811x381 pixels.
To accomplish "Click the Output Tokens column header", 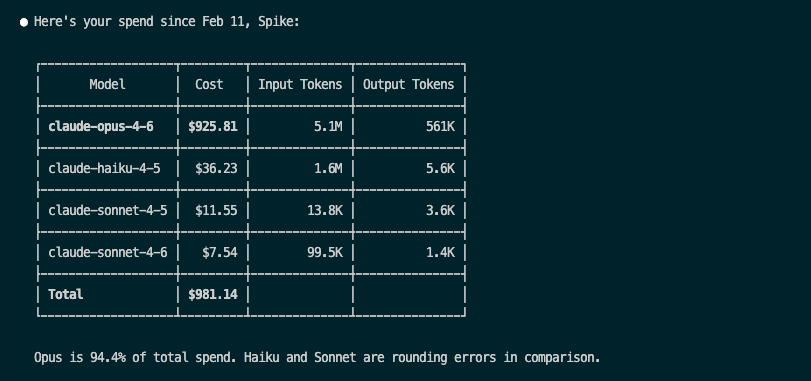I will [408, 85].
